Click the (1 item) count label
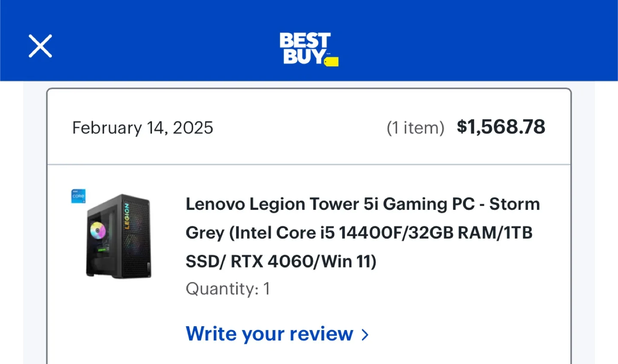This screenshot has height=364, width=618. coord(415,128)
